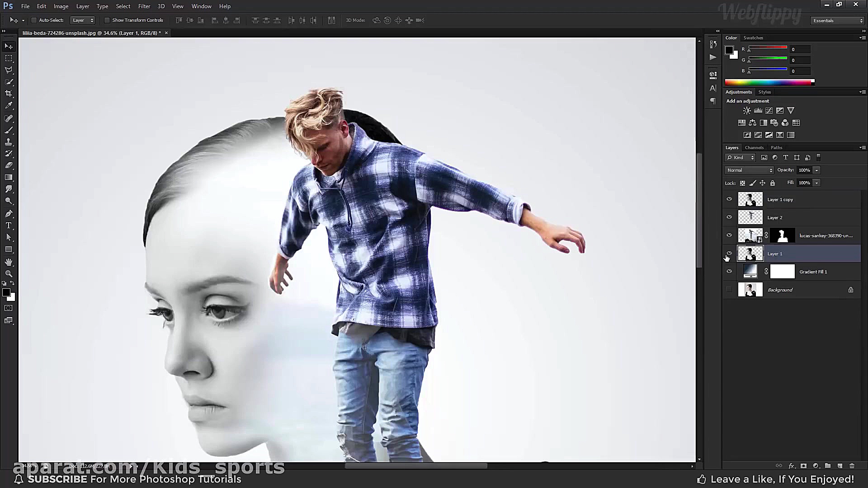Open the Normal blend mode dropdown
The height and width of the screenshot is (488, 868).
point(749,170)
